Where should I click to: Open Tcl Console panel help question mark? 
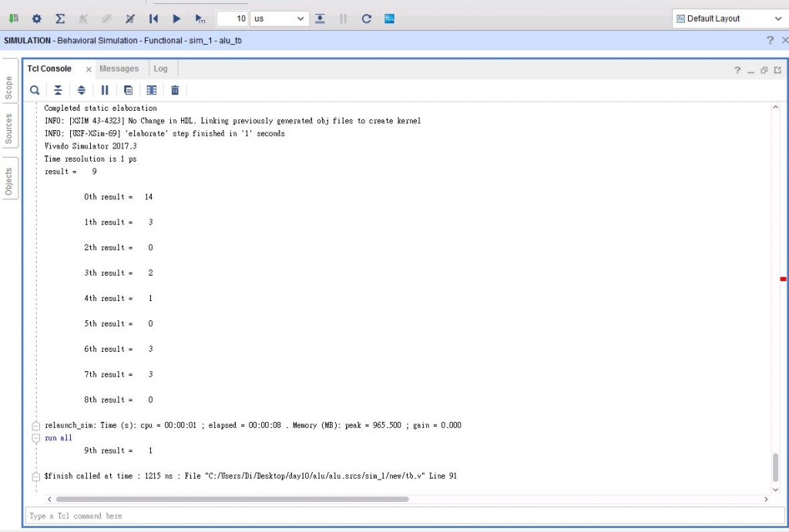pos(737,70)
